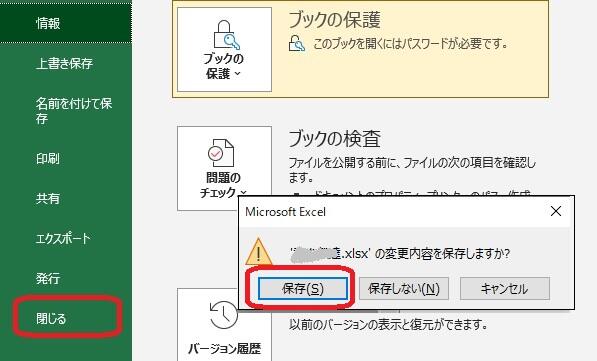Click the Version History clock icon

click(x=224, y=315)
